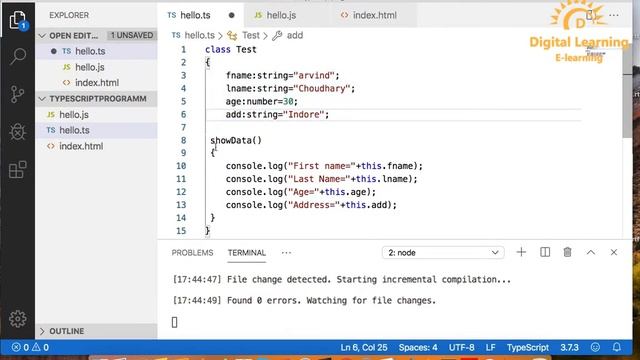
Task: Click the age:number=30 line
Action: pyautogui.click(x=262, y=102)
